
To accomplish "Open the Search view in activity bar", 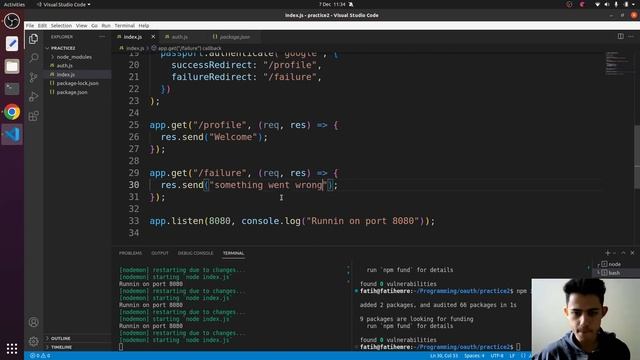I will pos(33,58).
